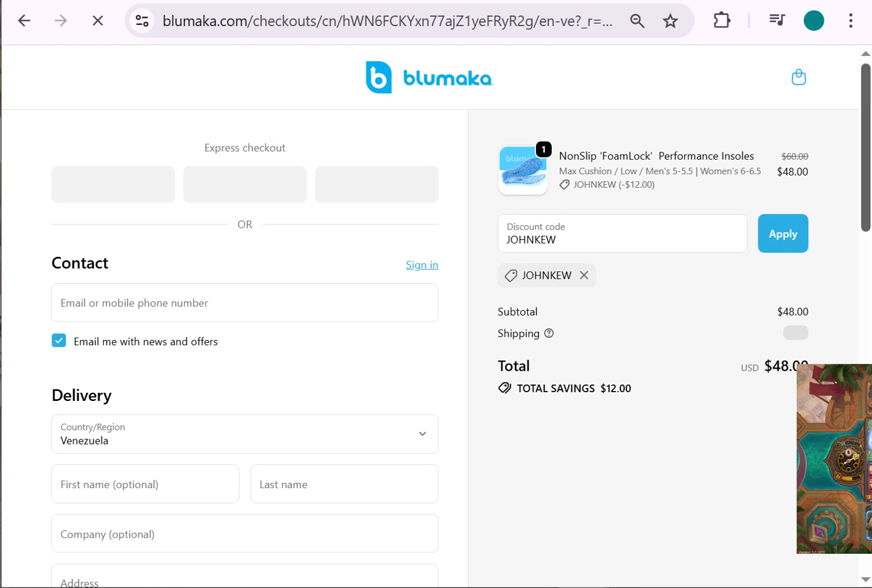Open the Chrome three-dot menu
872x588 pixels.
point(850,21)
